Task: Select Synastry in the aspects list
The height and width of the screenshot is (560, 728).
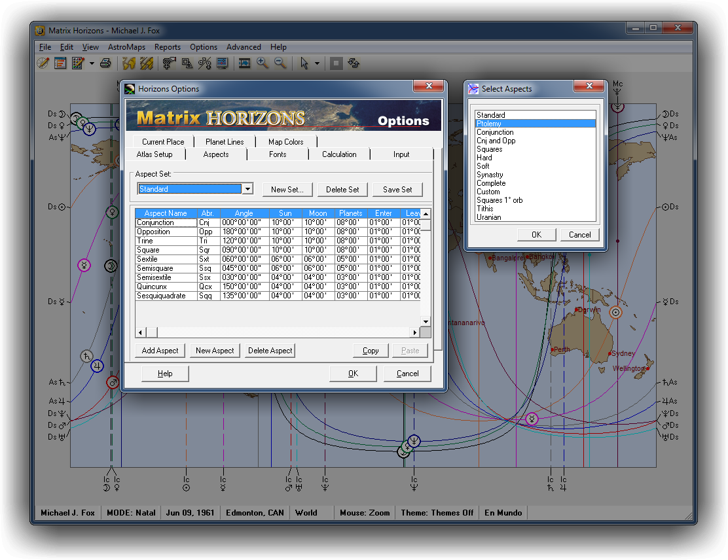Action: click(x=536, y=175)
